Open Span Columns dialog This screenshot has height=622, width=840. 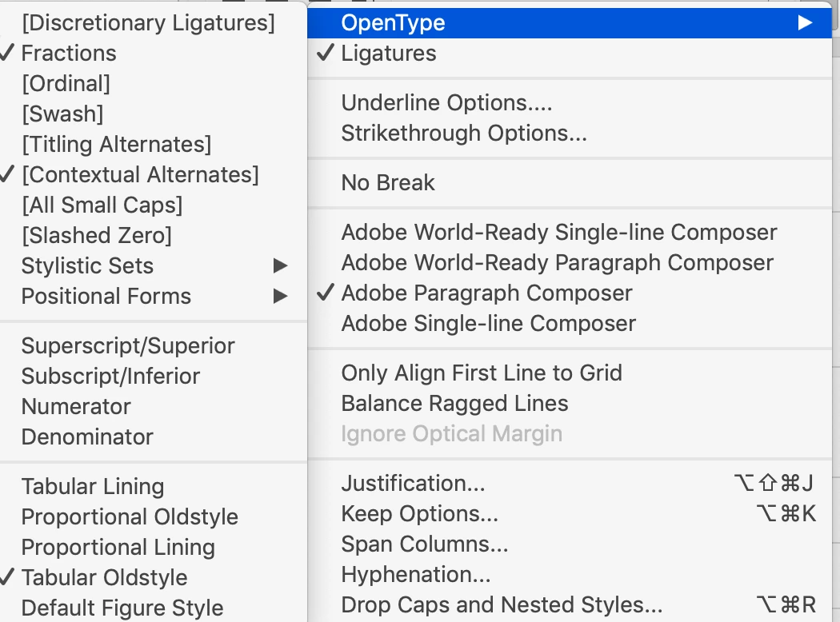[569, 544]
